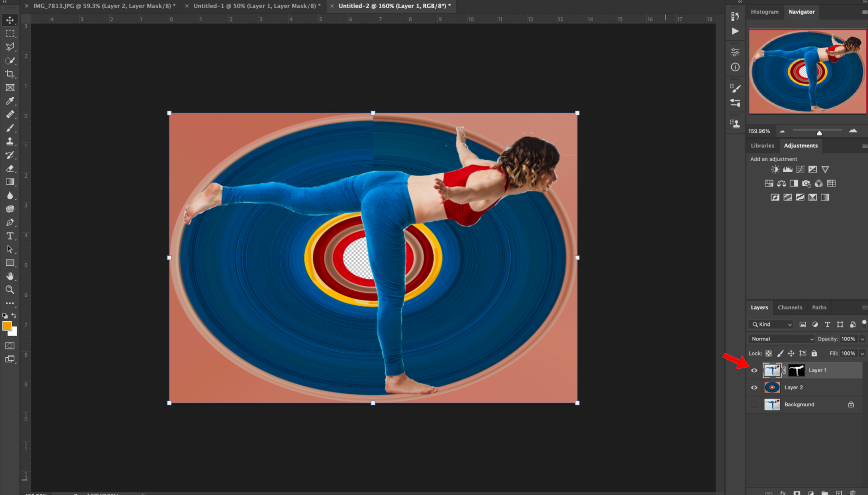
Task: Add a Hue/Saturation adjustment layer
Action: click(x=769, y=183)
